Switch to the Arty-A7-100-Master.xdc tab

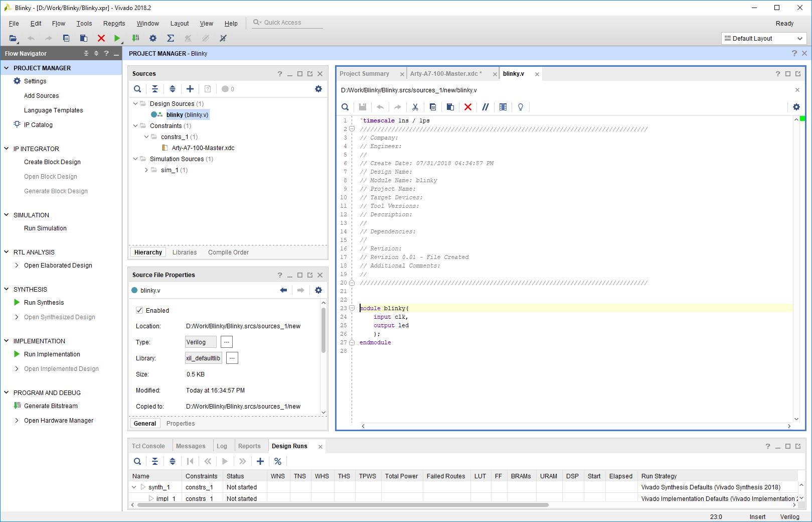click(446, 74)
